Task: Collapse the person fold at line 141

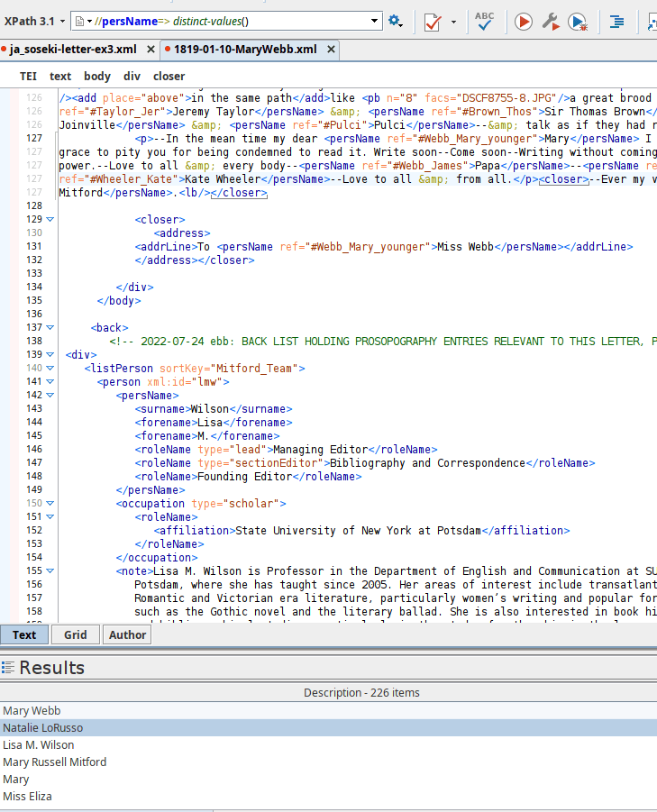Action: [50, 381]
